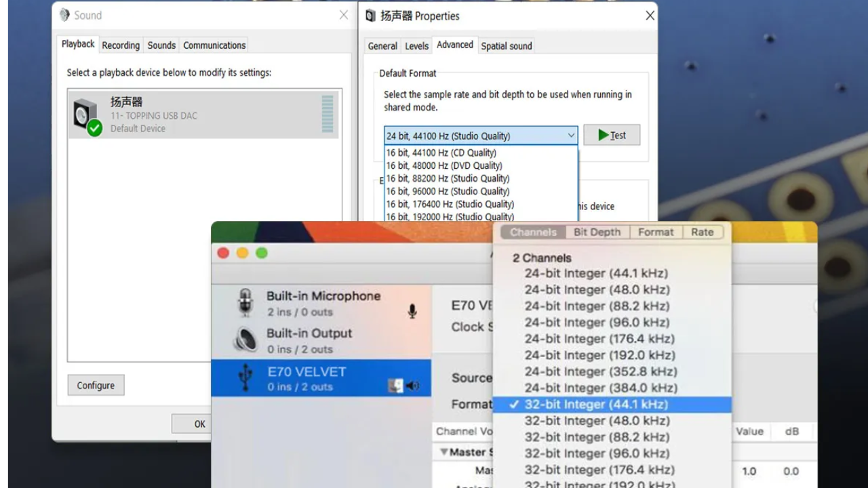This screenshot has height=488, width=868.
Task: Click the Built-in Microphone device icon
Action: [x=245, y=303]
